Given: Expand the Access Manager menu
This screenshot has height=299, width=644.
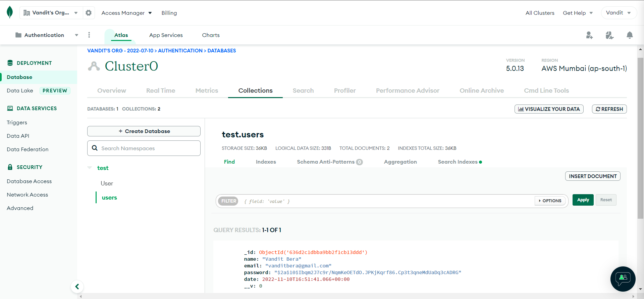Looking at the screenshot, I should tap(126, 13).
